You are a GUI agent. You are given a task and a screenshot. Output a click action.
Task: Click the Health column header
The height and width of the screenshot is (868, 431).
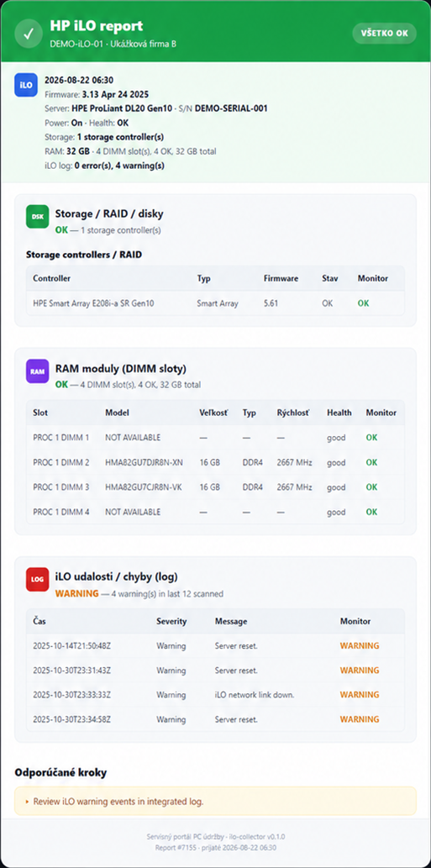[339, 413]
